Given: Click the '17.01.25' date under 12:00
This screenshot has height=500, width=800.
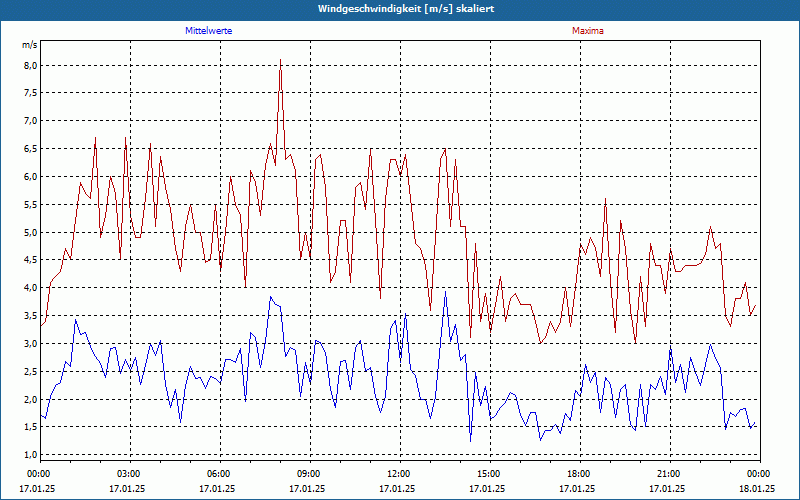Looking at the screenshot, I should pyautogui.click(x=397, y=489).
